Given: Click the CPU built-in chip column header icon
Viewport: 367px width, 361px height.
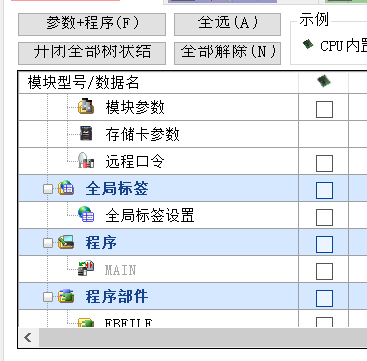Looking at the screenshot, I should [324, 81].
